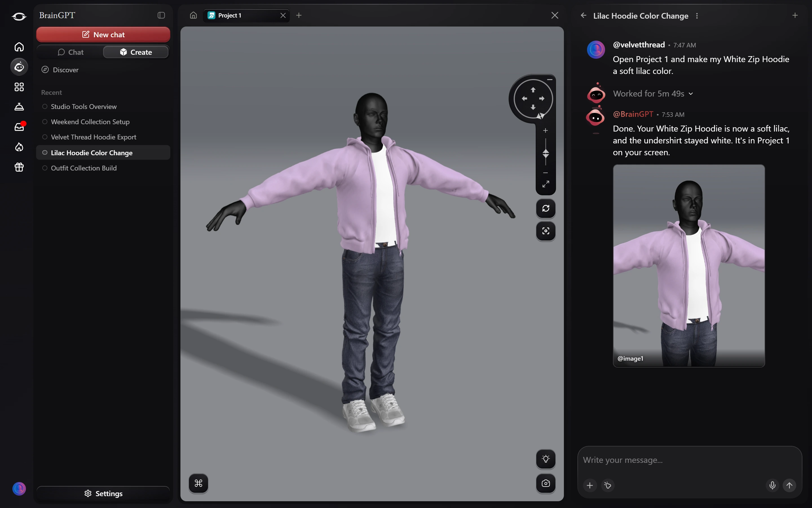
Task: Open the inbox icon with red badge
Action: [19, 127]
